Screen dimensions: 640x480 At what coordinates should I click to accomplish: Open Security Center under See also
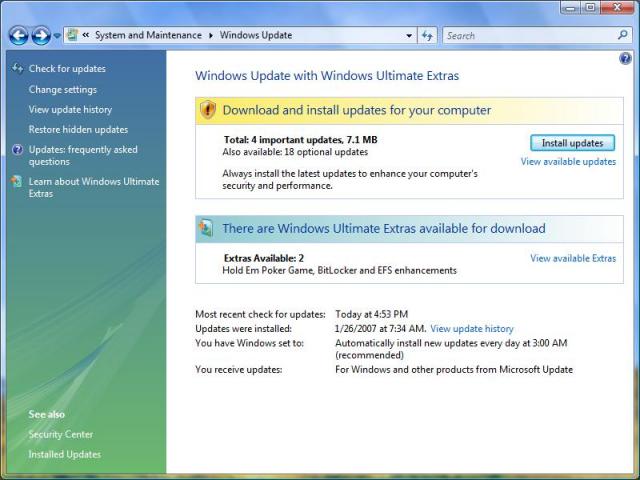(x=60, y=434)
